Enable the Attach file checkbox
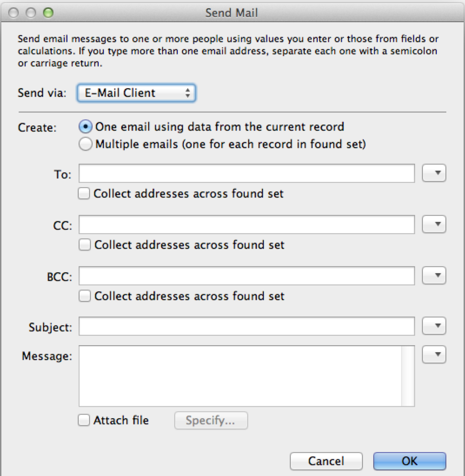 pyautogui.click(x=84, y=420)
